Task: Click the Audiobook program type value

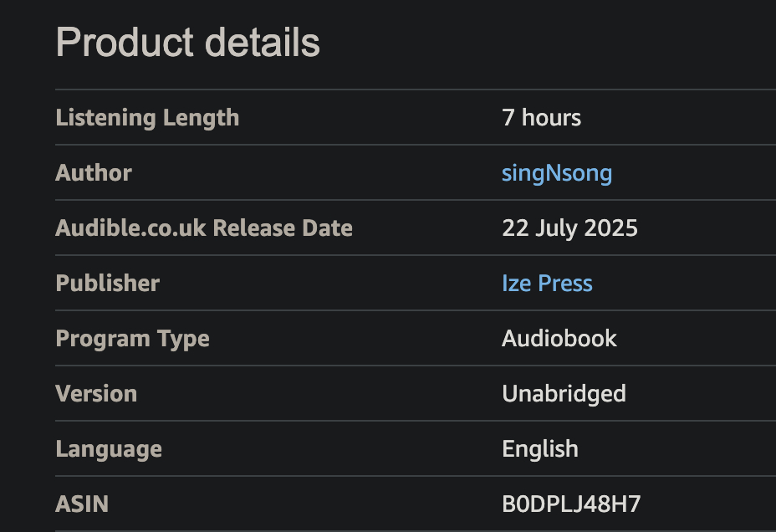Action: [x=559, y=339]
